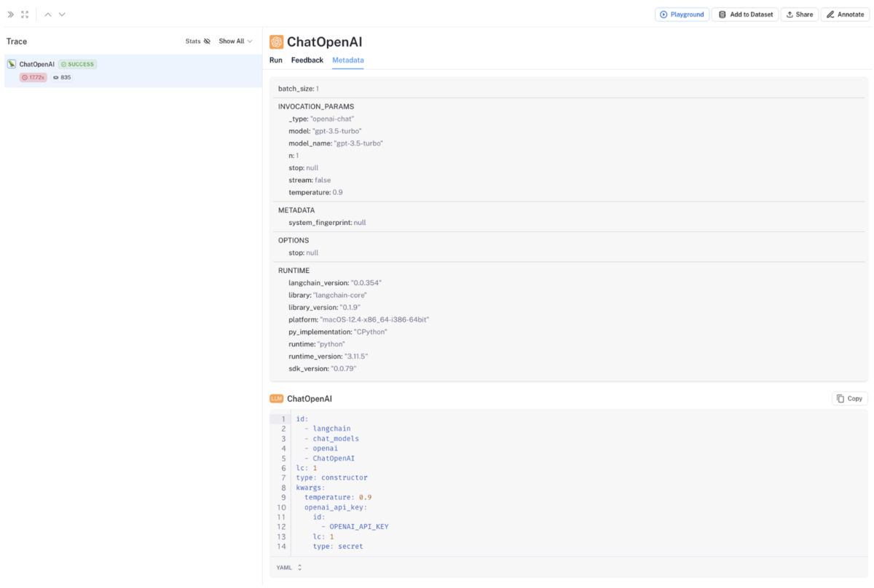874x588 pixels.
Task: Go to next run with down chevron
Action: [x=62, y=14]
